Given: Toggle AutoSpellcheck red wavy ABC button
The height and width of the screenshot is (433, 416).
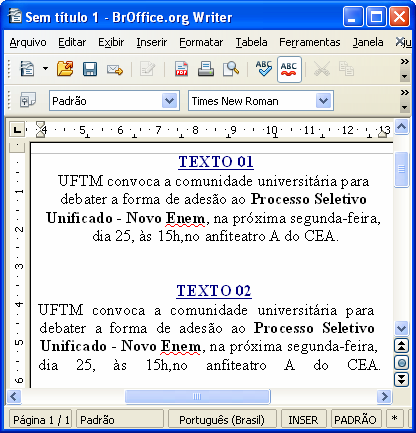Looking at the screenshot, I should pos(289,69).
